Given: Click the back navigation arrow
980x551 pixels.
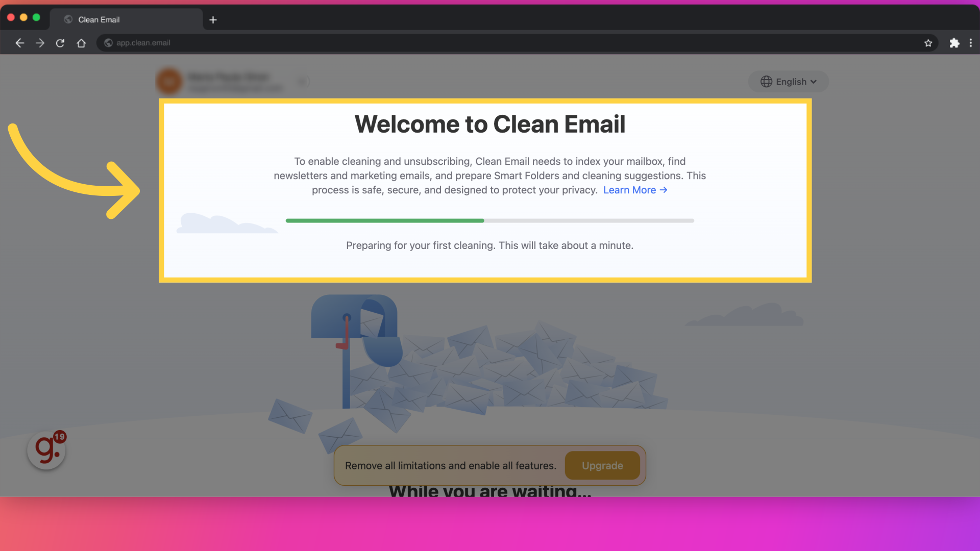Looking at the screenshot, I should pyautogui.click(x=19, y=42).
